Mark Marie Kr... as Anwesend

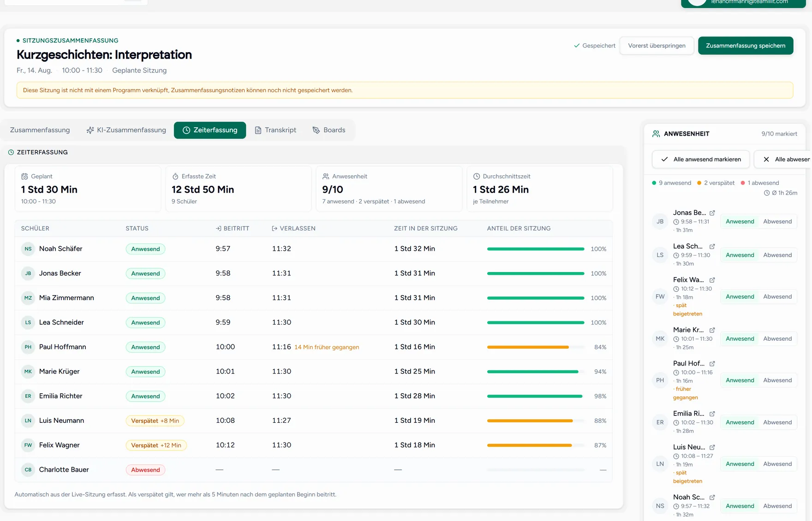(740, 338)
